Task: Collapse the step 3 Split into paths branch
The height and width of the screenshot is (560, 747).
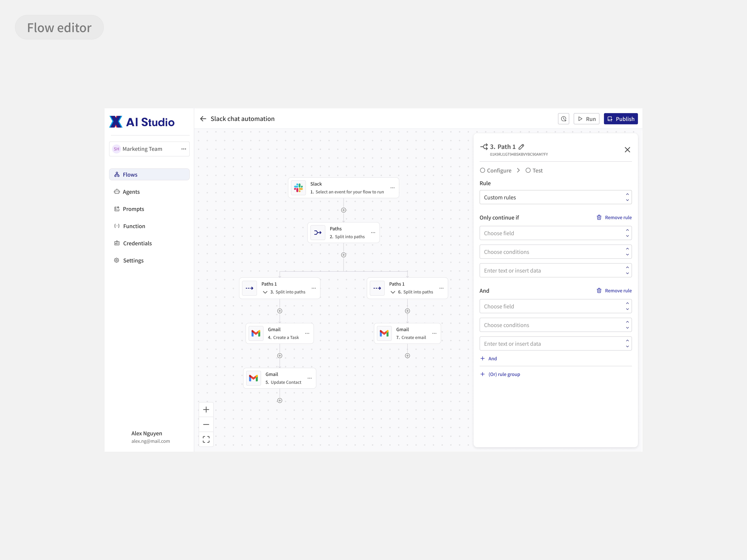Action: (x=265, y=292)
